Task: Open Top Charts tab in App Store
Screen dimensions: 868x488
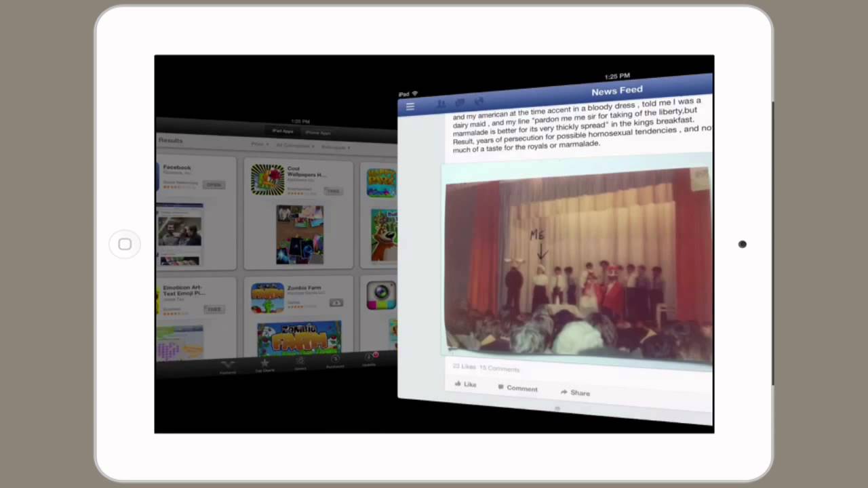Action: 264,365
